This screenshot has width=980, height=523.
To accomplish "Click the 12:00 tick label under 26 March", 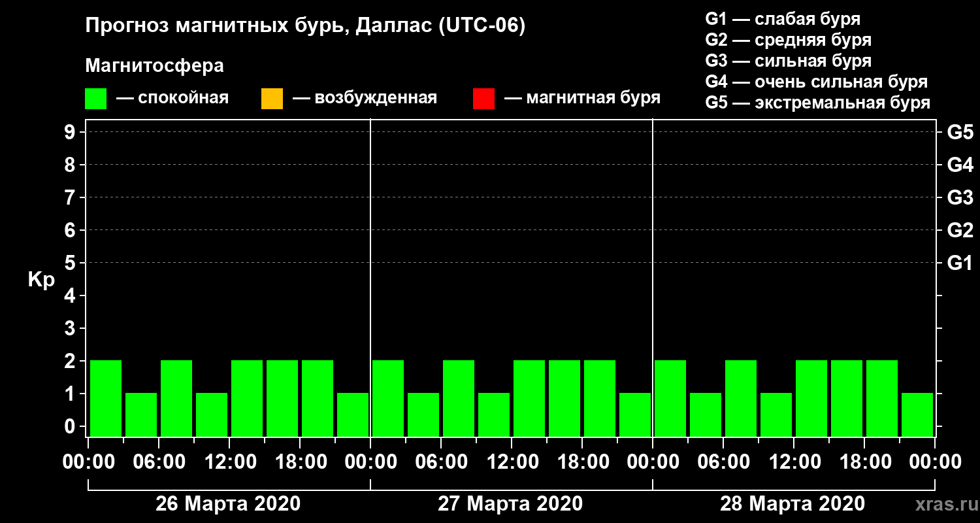I will click(229, 462).
